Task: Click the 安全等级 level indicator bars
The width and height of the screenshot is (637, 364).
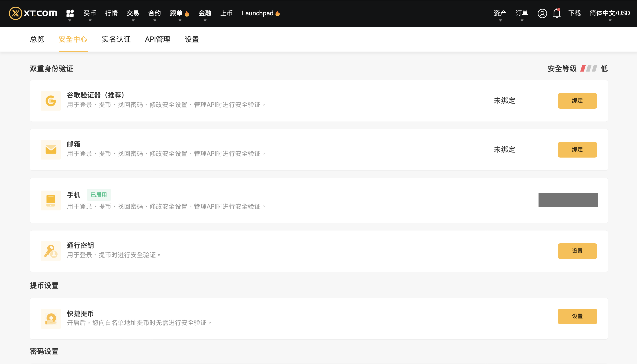Action: click(589, 68)
